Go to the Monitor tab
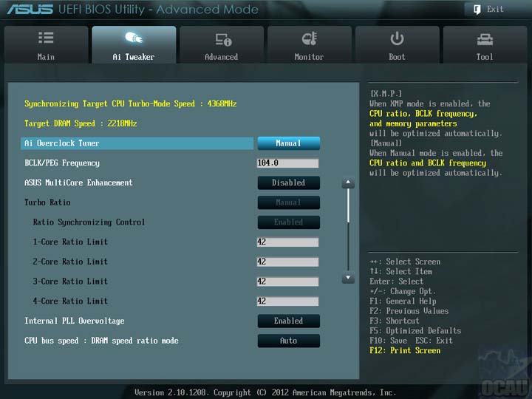The image size is (532, 399). point(309,44)
